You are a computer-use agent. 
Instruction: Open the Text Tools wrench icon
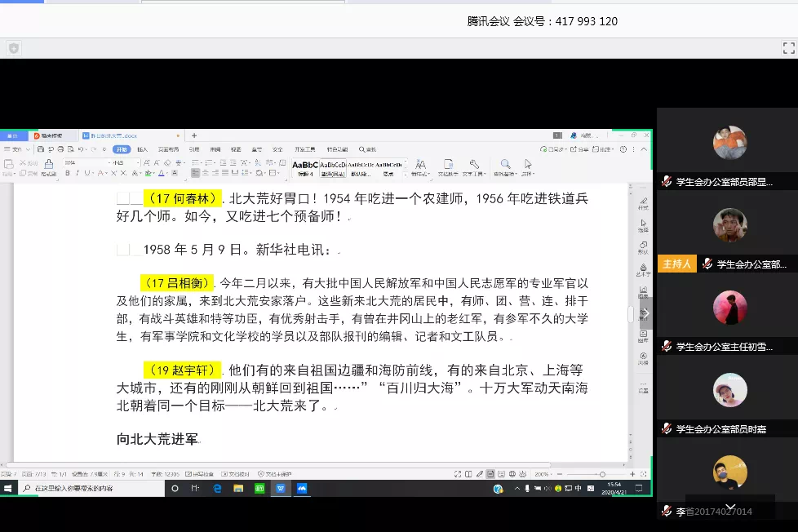point(472,164)
